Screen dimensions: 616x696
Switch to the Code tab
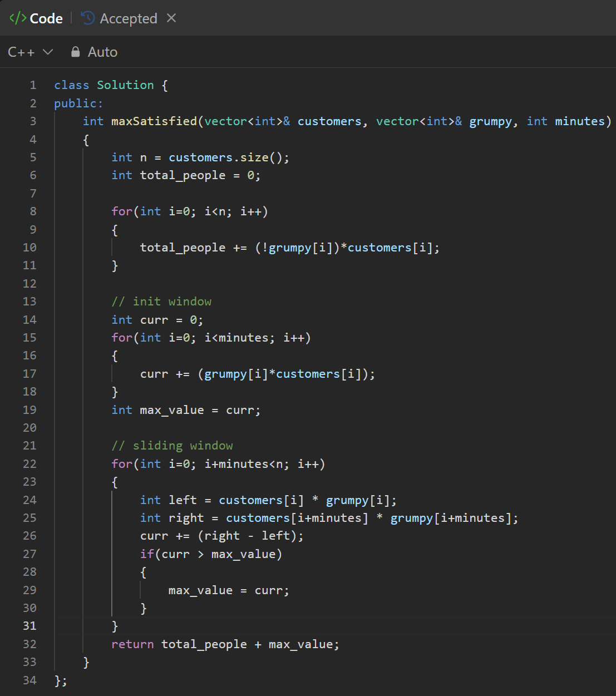(x=46, y=18)
